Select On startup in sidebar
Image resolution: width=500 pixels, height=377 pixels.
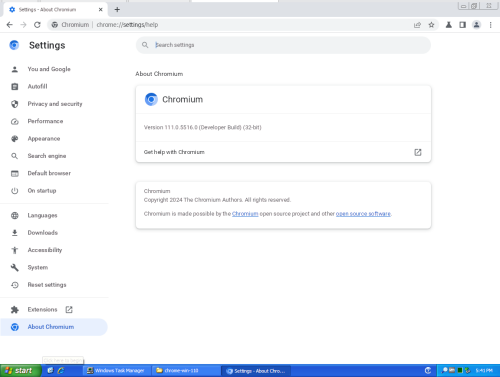pyautogui.click(x=42, y=190)
